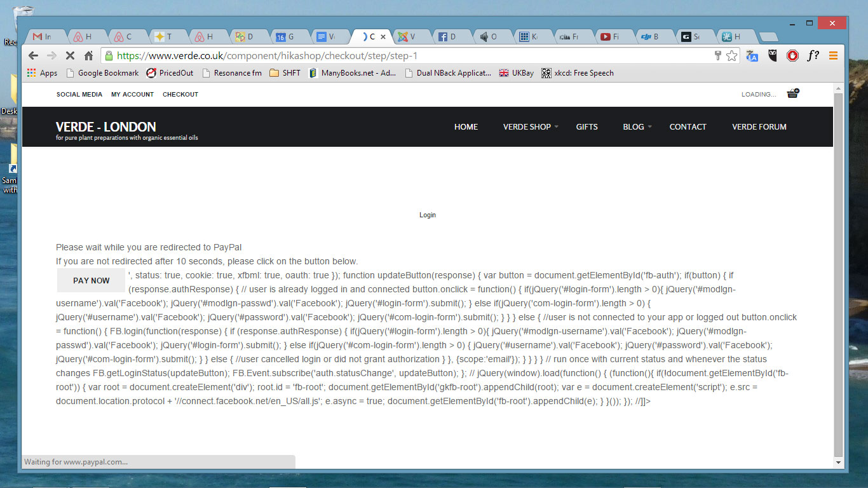
Task: Click the saved password key icon
Action: [718, 56]
